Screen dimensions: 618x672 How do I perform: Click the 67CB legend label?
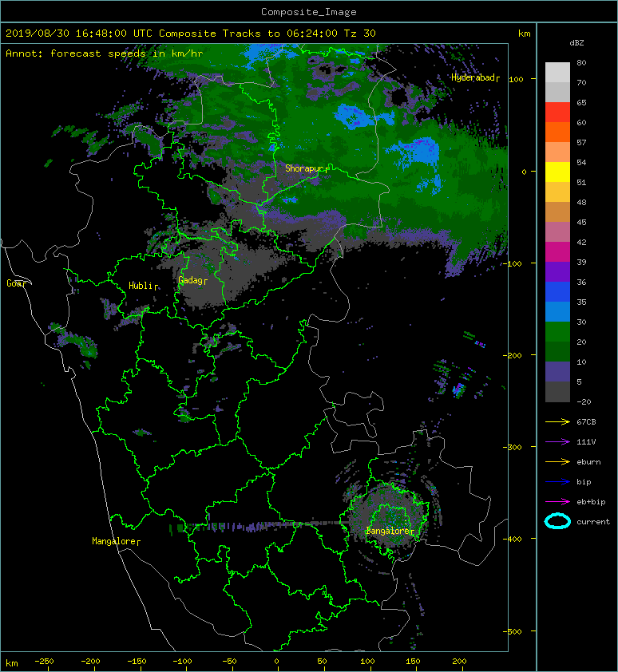pyautogui.click(x=586, y=421)
